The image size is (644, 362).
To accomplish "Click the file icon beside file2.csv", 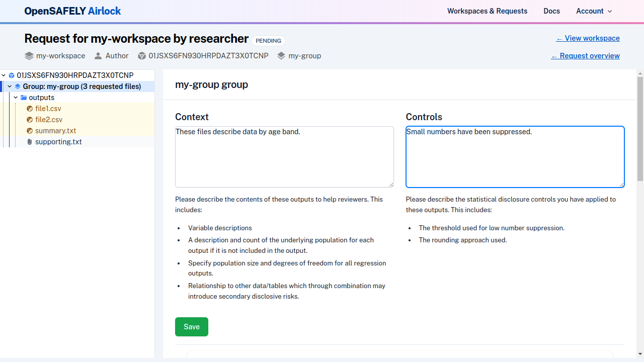I will (30, 120).
